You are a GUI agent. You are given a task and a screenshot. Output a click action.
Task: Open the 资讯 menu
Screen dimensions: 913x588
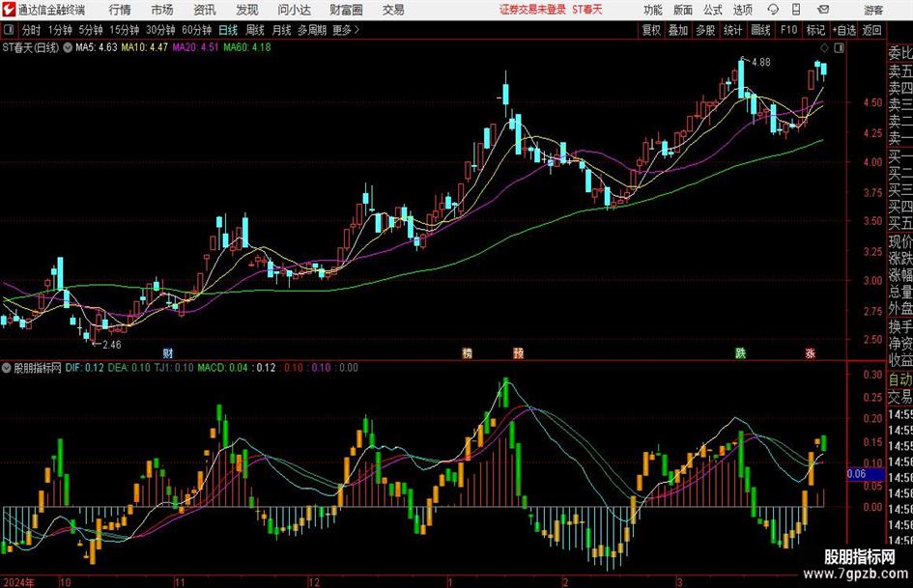pos(205,10)
